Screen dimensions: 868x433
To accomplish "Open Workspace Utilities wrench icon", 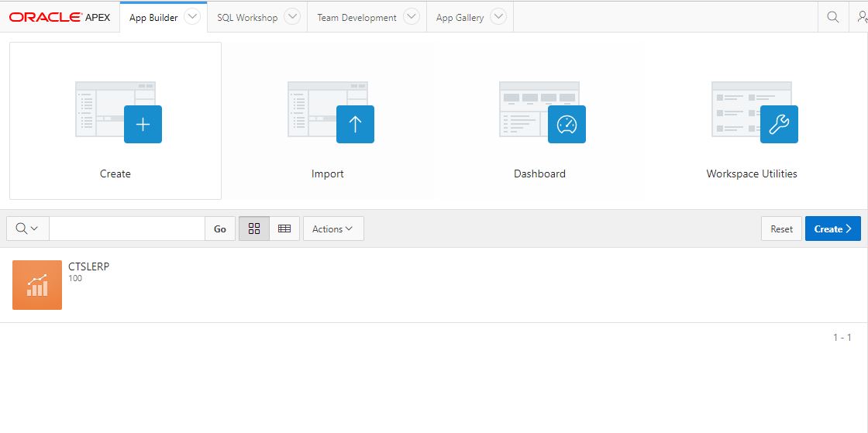I will coord(779,125).
